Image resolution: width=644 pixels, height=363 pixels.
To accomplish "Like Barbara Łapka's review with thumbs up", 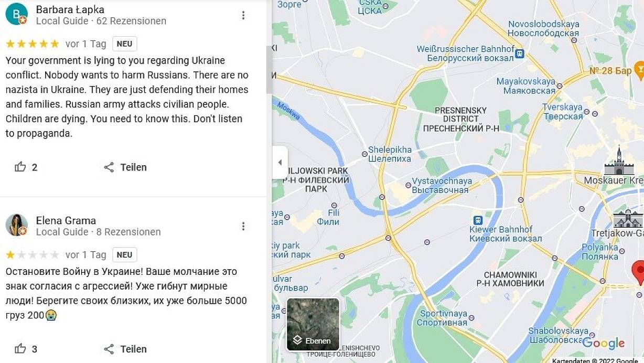I will [20, 167].
